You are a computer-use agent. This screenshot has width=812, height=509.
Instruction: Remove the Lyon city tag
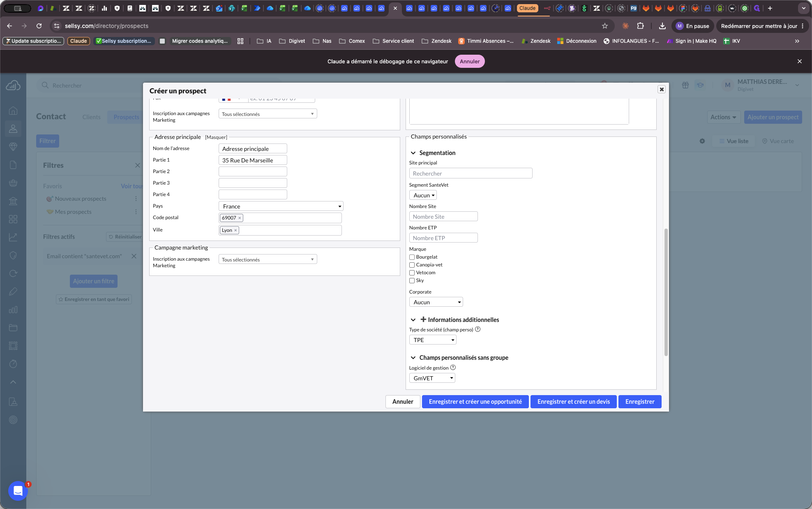point(235,230)
